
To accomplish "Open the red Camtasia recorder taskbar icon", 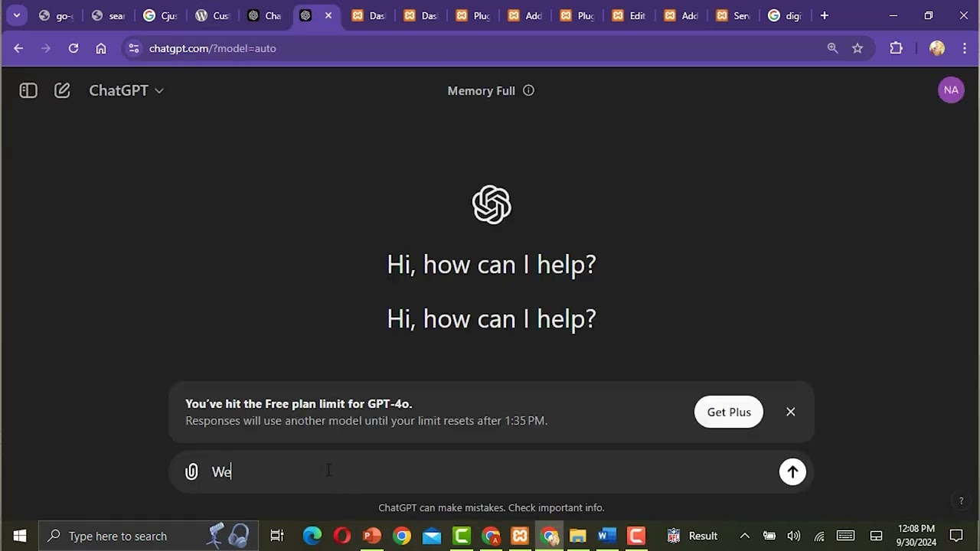I will (636, 536).
